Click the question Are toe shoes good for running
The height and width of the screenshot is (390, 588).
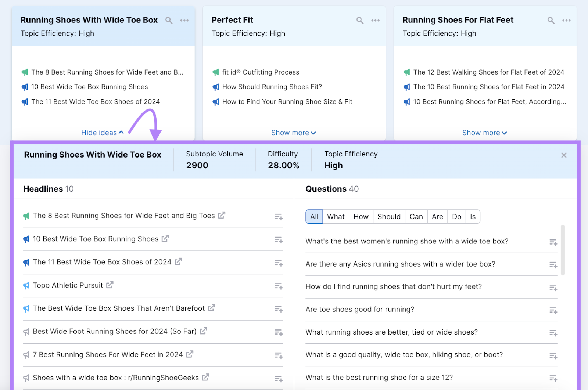coord(360,309)
